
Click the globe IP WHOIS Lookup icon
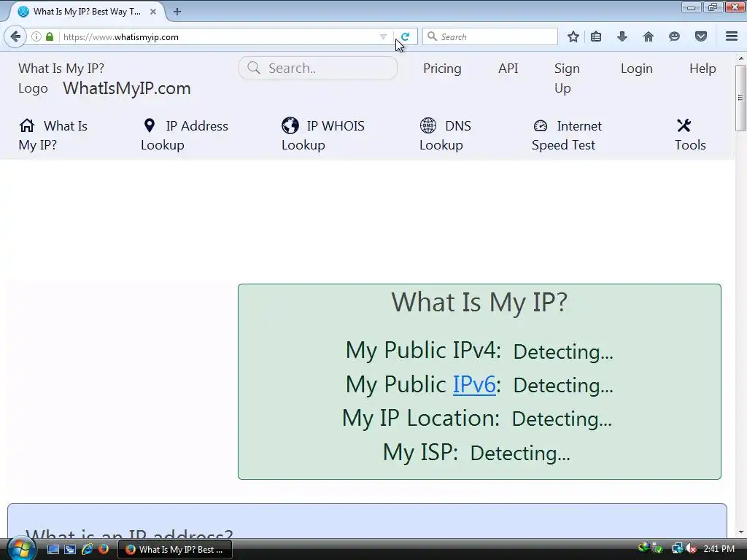tap(290, 125)
